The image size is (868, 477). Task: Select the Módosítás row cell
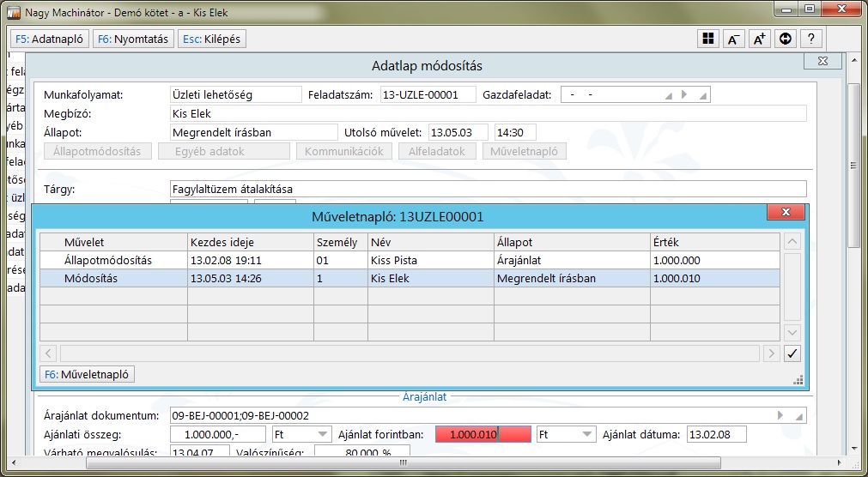(x=113, y=278)
